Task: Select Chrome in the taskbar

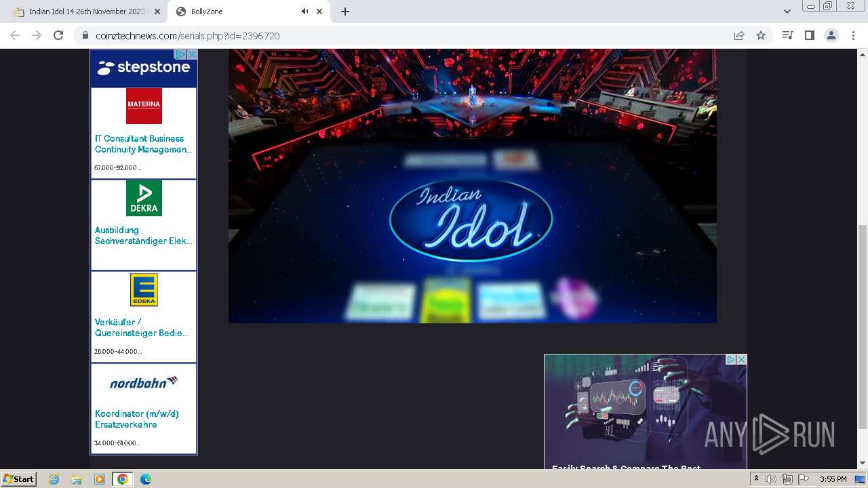Action: 123,479
